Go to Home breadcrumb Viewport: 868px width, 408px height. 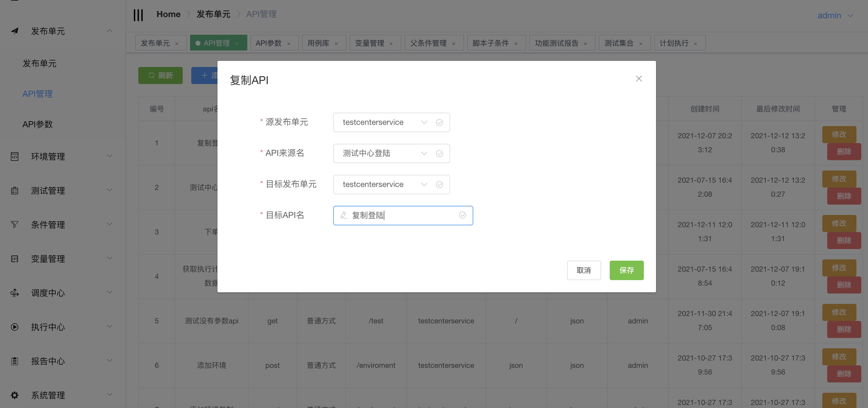click(x=168, y=14)
